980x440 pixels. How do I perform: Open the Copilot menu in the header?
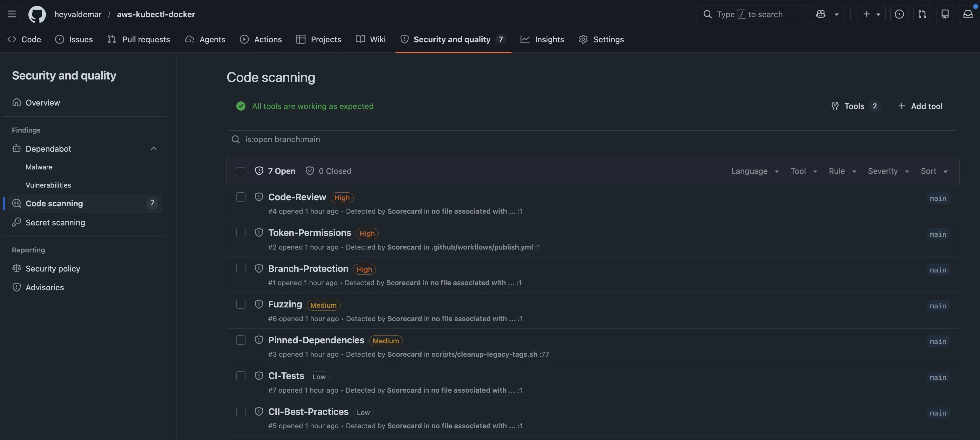coord(828,14)
